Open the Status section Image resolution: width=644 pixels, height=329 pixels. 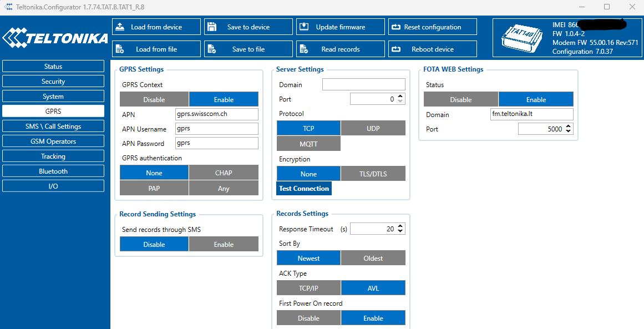[53, 66]
